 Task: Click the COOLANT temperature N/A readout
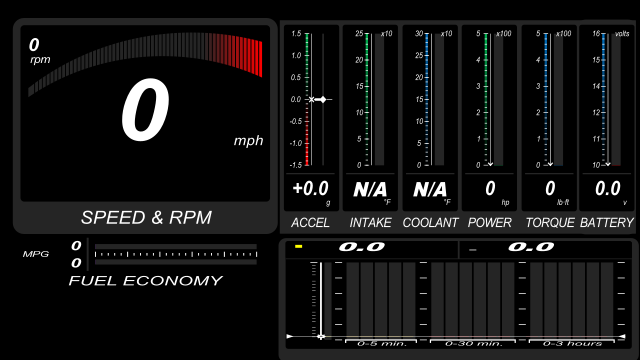tap(430, 189)
